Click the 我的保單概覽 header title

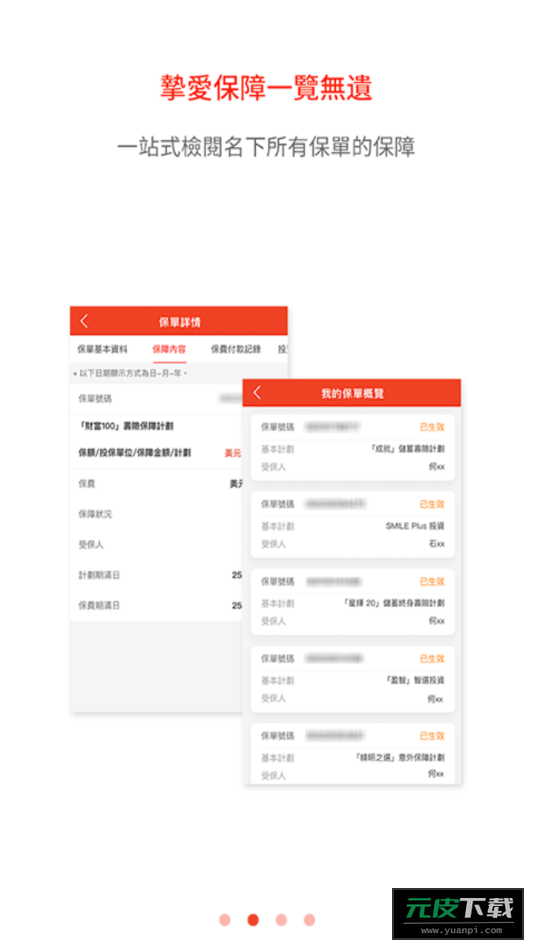pos(352,393)
